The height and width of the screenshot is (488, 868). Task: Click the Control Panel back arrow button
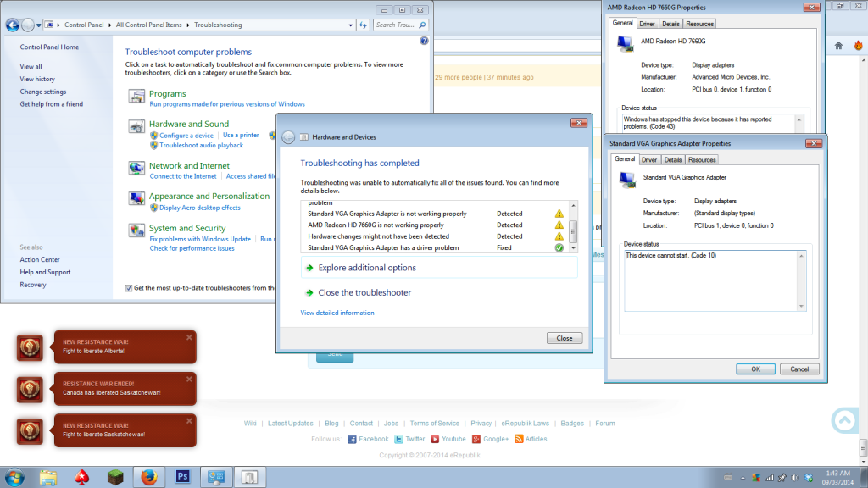coord(12,25)
